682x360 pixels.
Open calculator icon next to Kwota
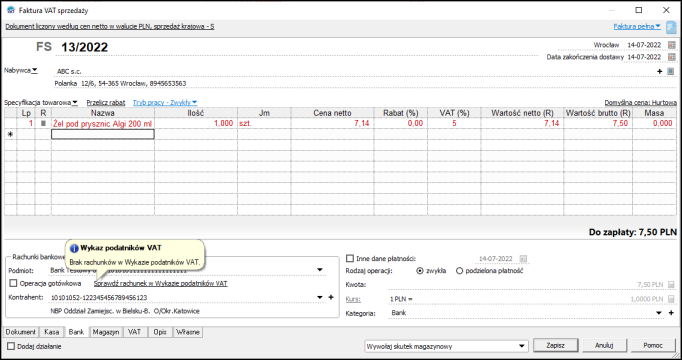(671, 285)
